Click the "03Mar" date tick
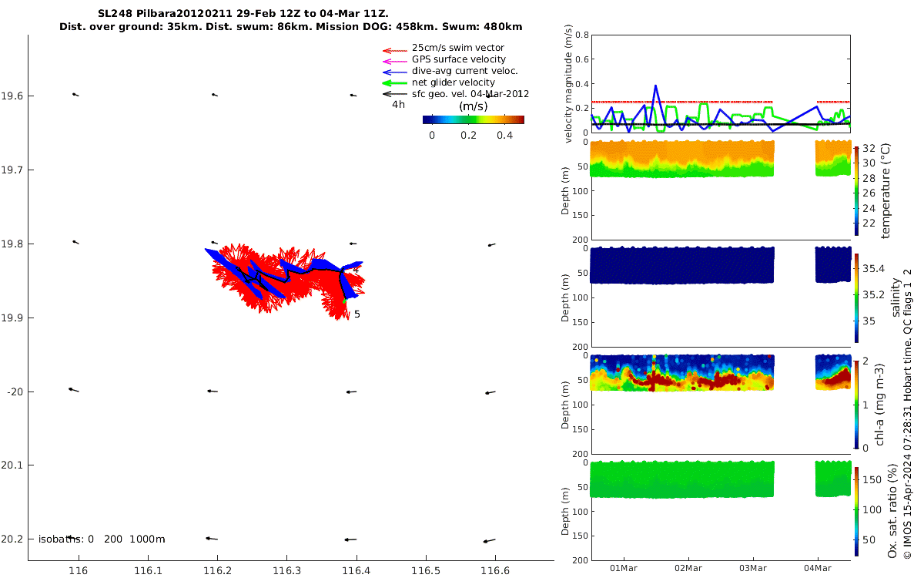Viewport: 924px width, 578px height. [753, 568]
